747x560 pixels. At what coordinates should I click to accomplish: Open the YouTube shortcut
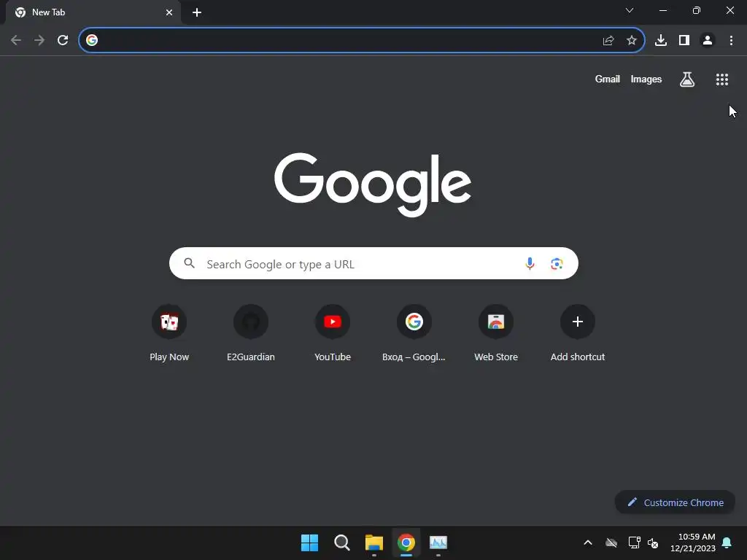tap(333, 332)
